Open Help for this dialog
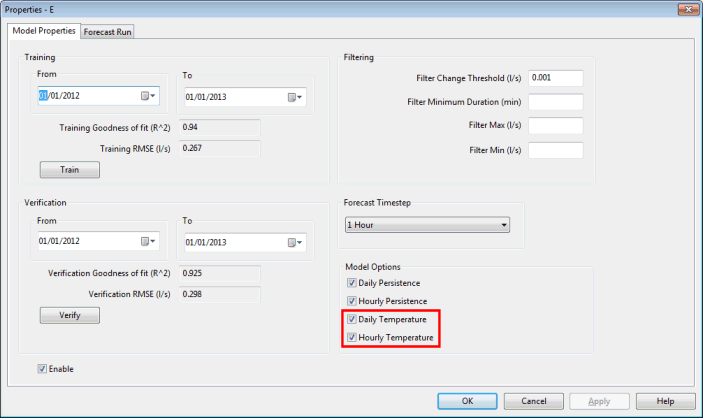This screenshot has height=418, width=703. tap(665, 401)
